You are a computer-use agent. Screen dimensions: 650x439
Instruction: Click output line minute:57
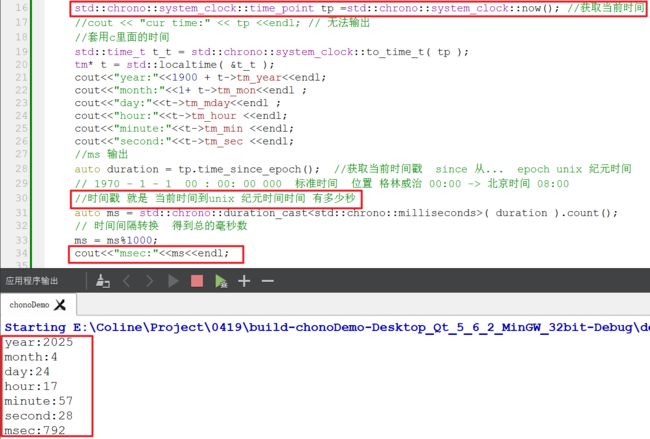point(39,401)
